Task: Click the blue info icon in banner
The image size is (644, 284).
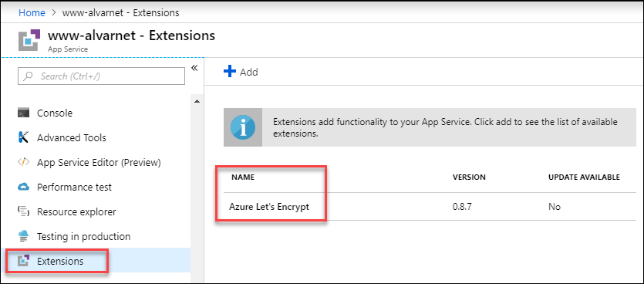Action: 243,127
